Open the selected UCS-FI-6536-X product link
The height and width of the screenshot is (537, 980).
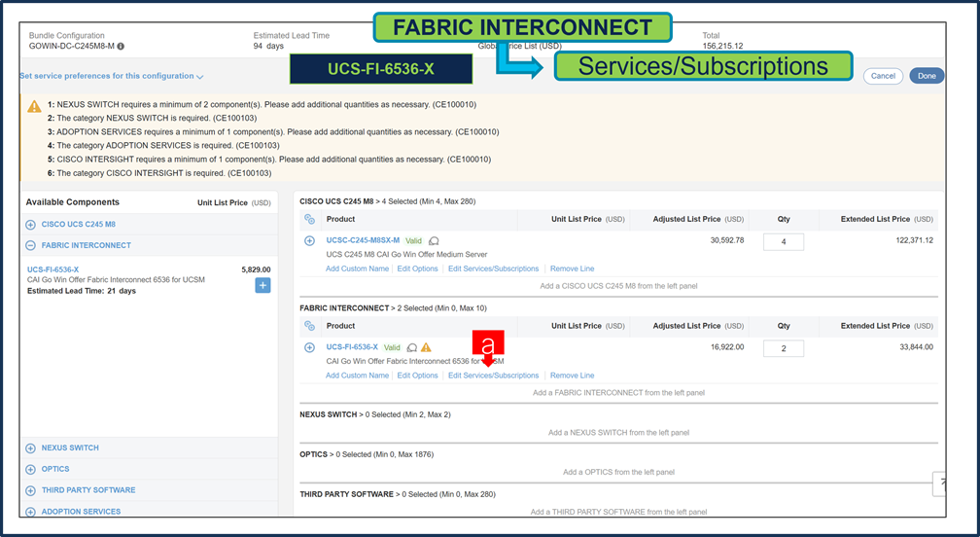[352, 347]
